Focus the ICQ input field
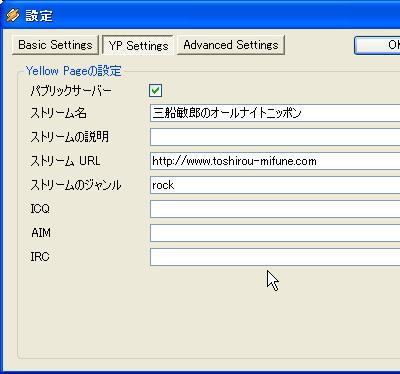Image resolution: width=400 pixels, height=374 pixels. pyautogui.click(x=275, y=209)
